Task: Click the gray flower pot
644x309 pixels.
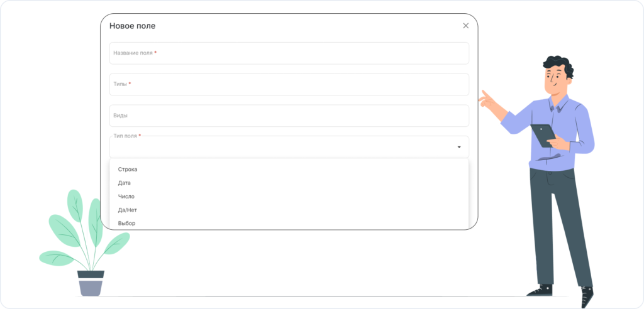Action: (91, 283)
